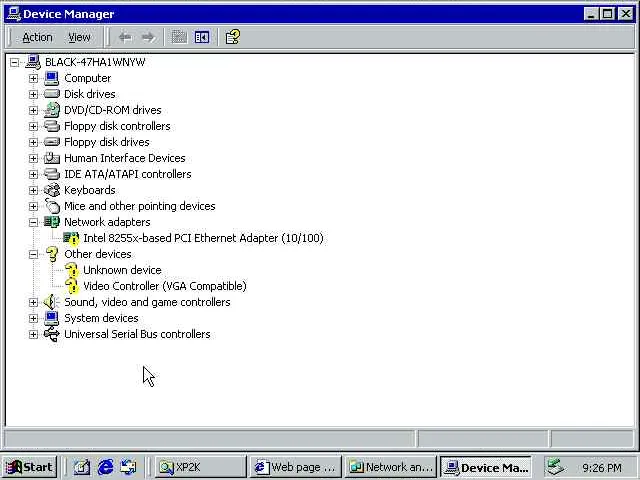Click the USB controllers icon
640x480 pixels.
(51, 334)
